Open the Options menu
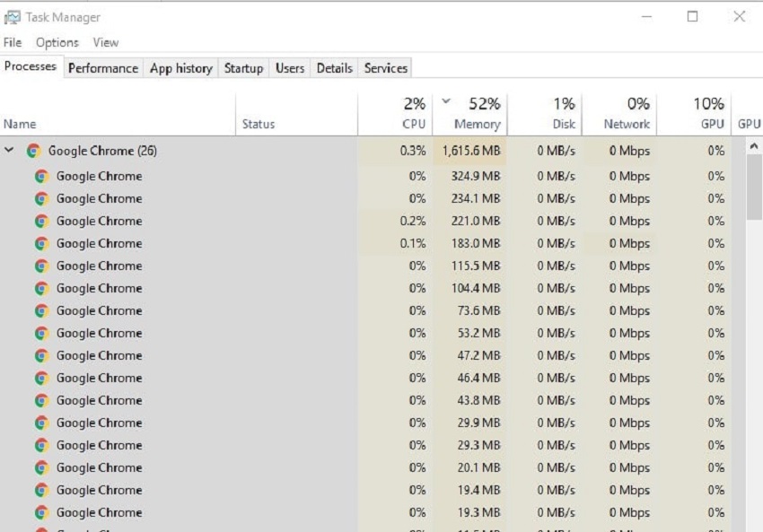Screen dimensions: 763x532 click(57, 42)
